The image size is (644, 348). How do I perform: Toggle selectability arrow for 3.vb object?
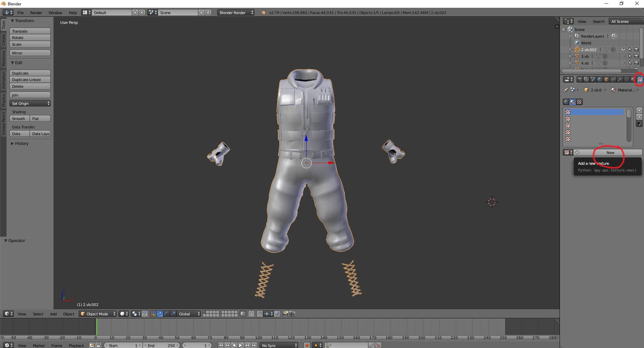point(630,56)
